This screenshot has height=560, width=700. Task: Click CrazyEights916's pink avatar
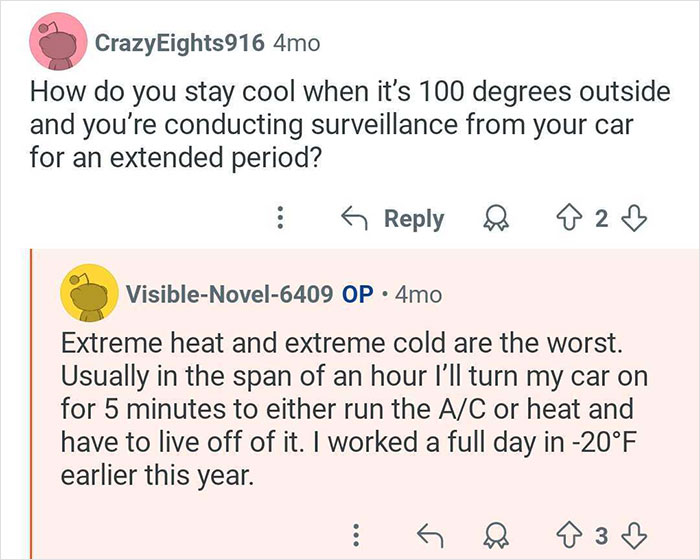[x=56, y=44]
